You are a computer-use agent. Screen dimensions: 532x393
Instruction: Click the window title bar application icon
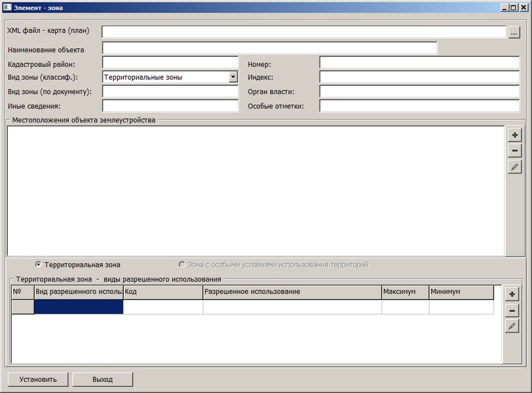pos(7,7)
